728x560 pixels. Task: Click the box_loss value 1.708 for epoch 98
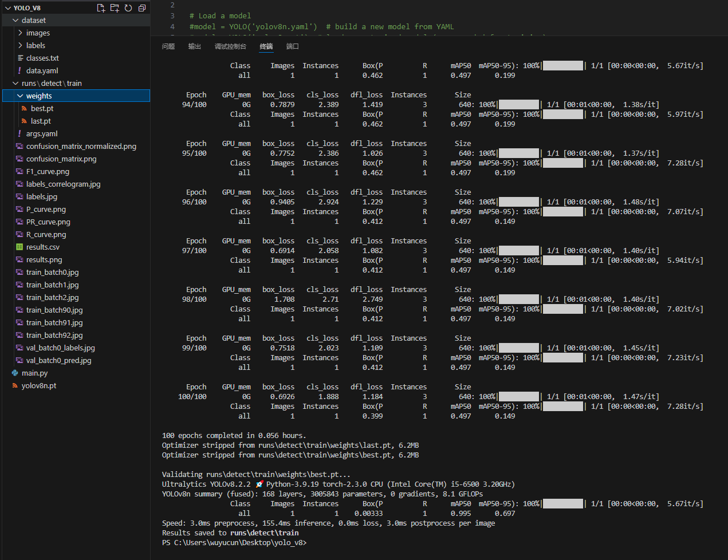[284, 299]
